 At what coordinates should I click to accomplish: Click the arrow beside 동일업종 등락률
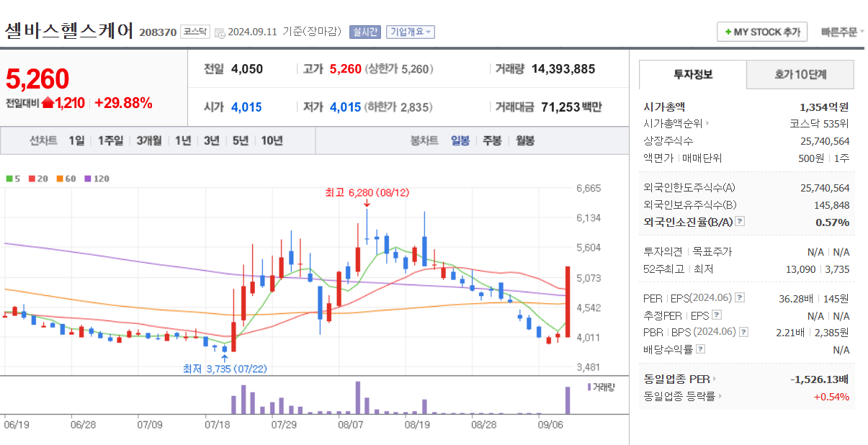tap(720, 396)
